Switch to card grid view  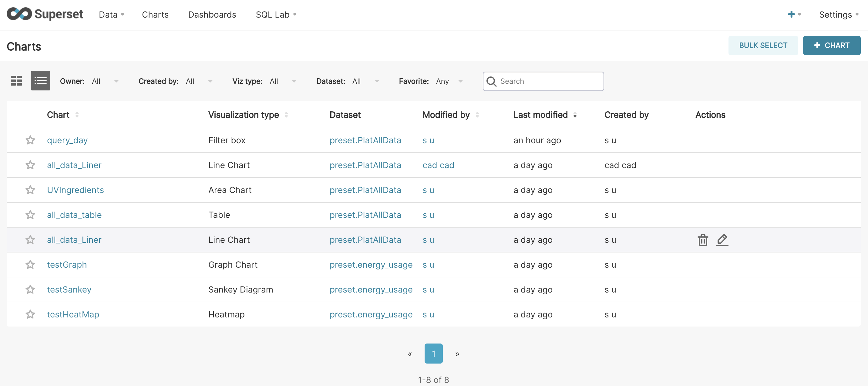[x=16, y=81]
